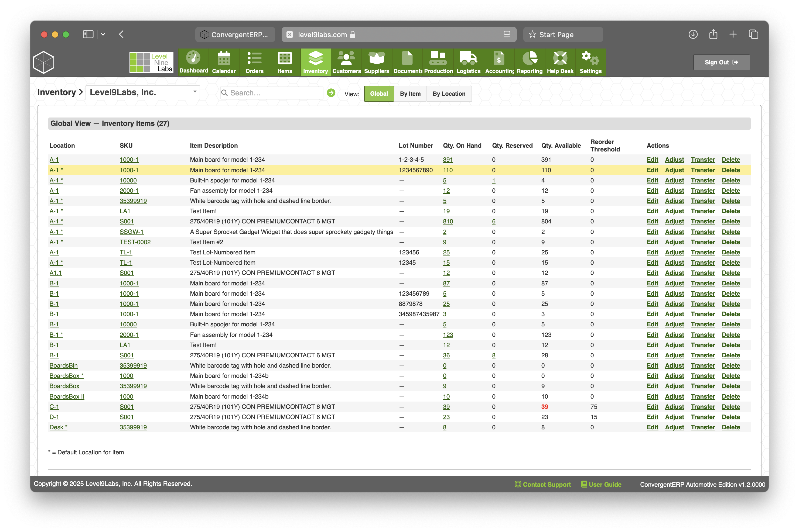Click the ConvergentERP cube logo
799x532 pixels.
tap(44, 63)
